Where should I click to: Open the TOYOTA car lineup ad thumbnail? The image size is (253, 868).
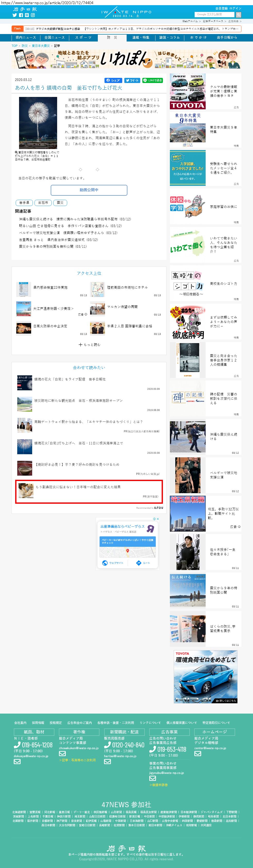188,91
